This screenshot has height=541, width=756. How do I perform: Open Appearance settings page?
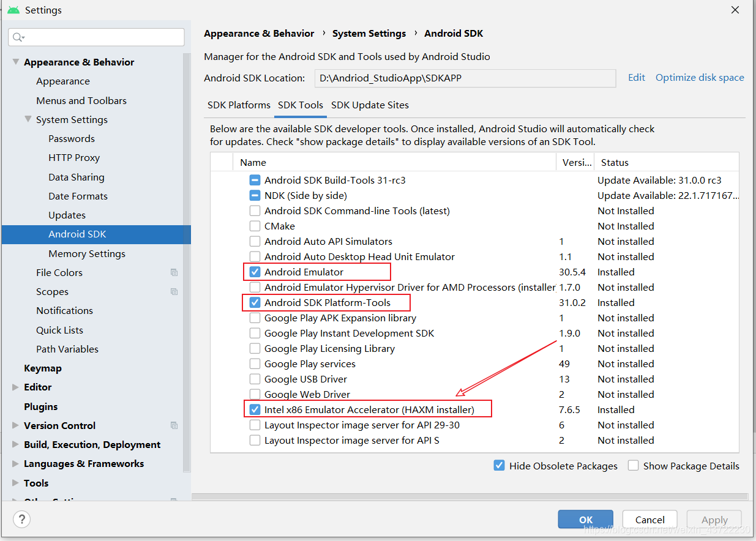point(63,81)
